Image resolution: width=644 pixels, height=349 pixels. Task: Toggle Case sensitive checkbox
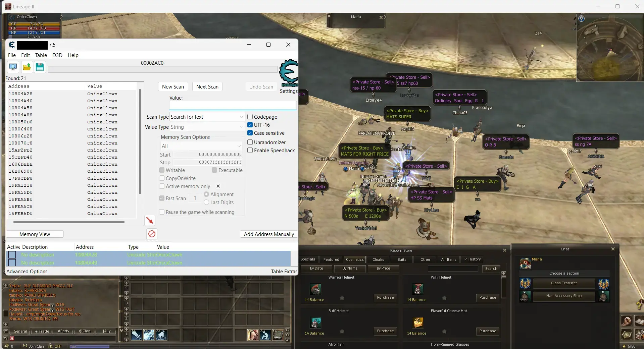(250, 133)
